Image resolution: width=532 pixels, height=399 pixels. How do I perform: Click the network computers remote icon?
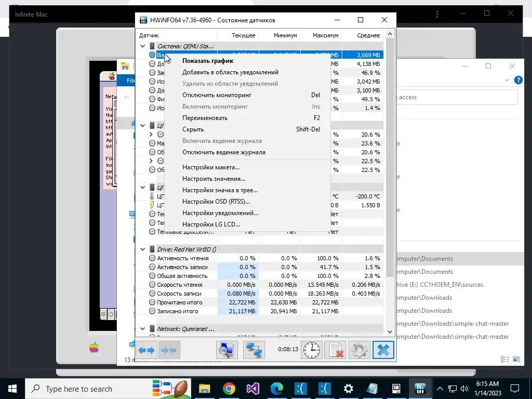point(254,350)
